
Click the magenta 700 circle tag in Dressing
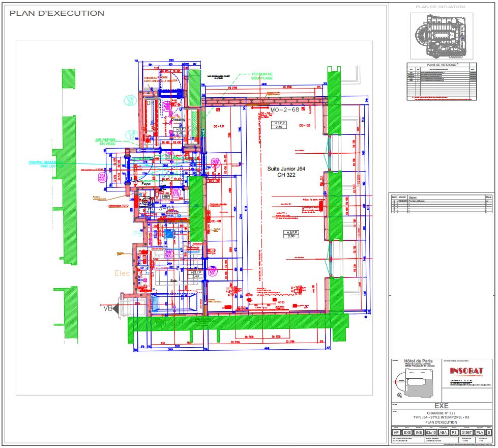166,106
